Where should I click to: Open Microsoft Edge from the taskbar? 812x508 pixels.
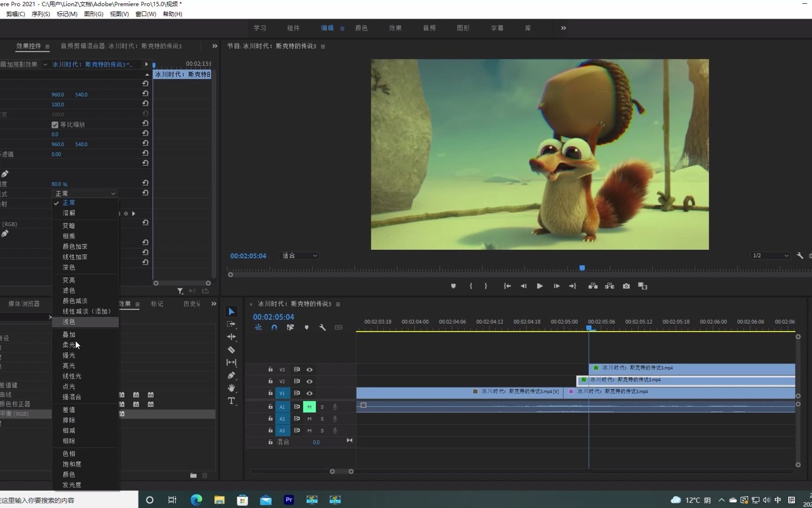196,500
